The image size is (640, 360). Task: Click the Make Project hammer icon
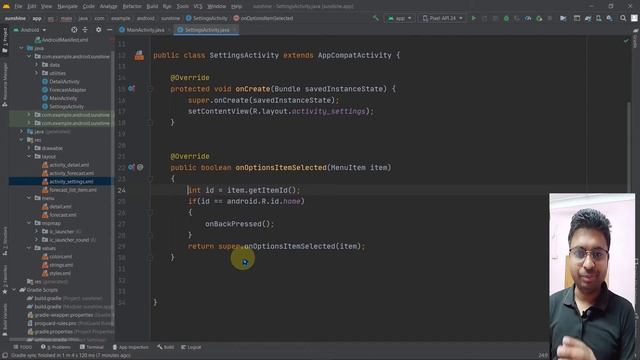tap(376, 18)
